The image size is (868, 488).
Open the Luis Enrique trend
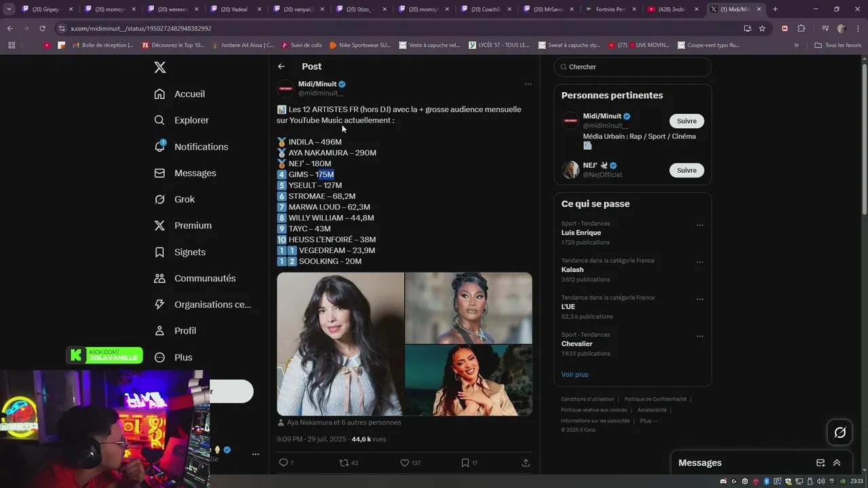[581, 232]
